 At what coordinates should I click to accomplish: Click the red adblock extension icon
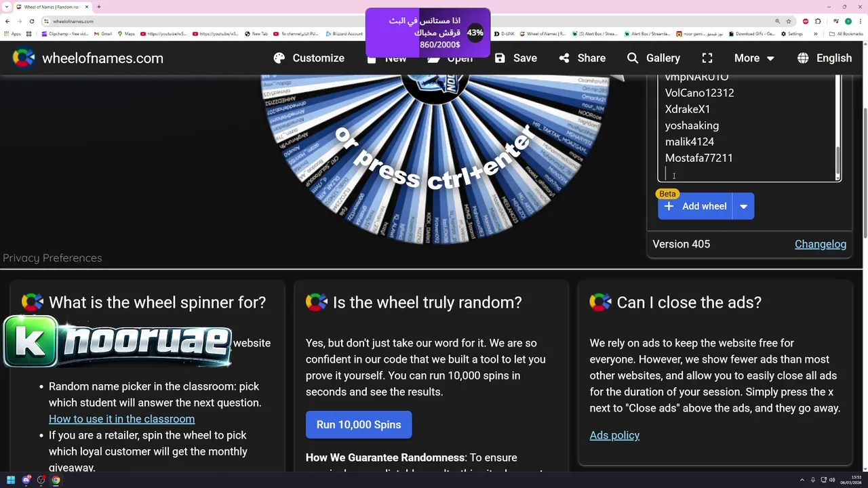pyautogui.click(x=806, y=21)
